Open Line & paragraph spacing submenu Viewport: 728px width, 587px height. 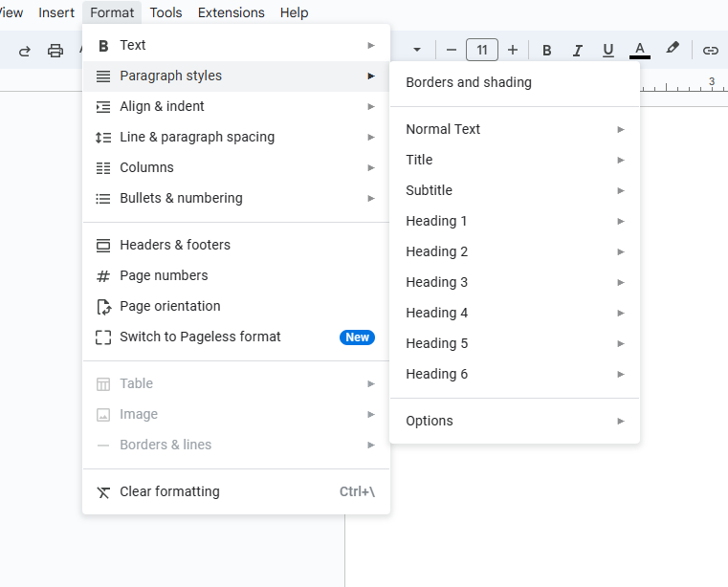tap(236, 138)
